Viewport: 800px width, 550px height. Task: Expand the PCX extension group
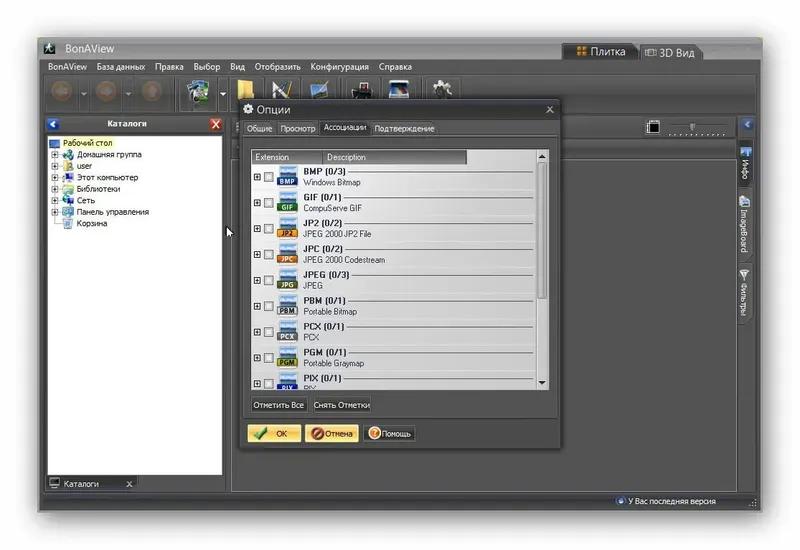[257, 332]
